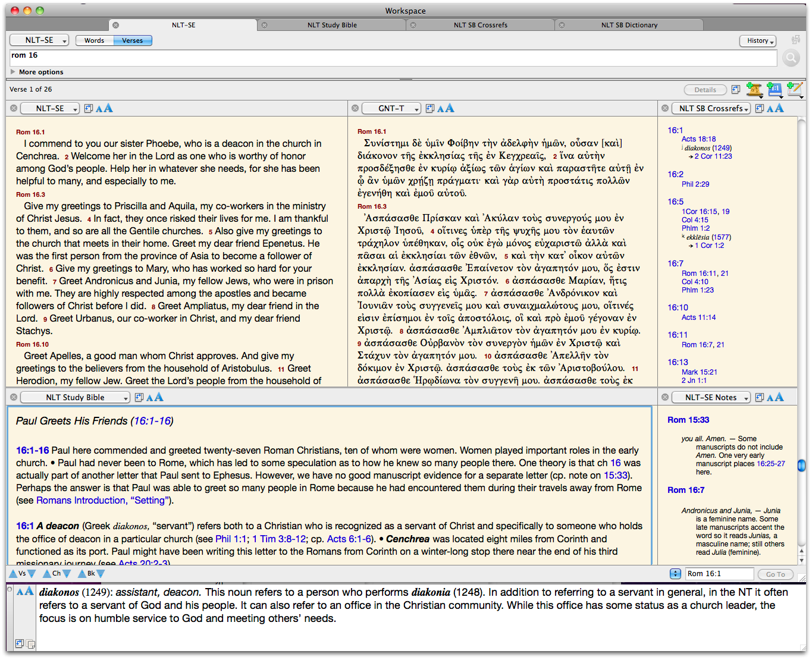
Task: Increase text size in NLT-SE Notes pane
Action: pyautogui.click(x=779, y=397)
